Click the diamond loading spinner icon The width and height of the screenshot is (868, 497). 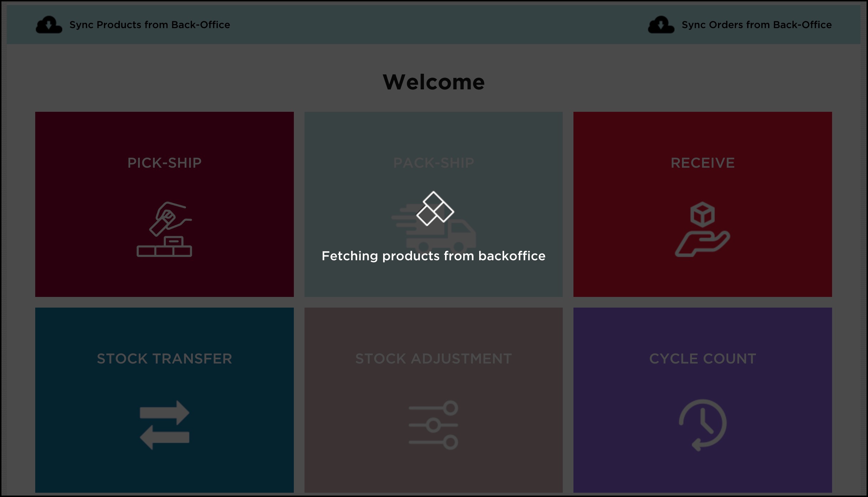pyautogui.click(x=435, y=209)
